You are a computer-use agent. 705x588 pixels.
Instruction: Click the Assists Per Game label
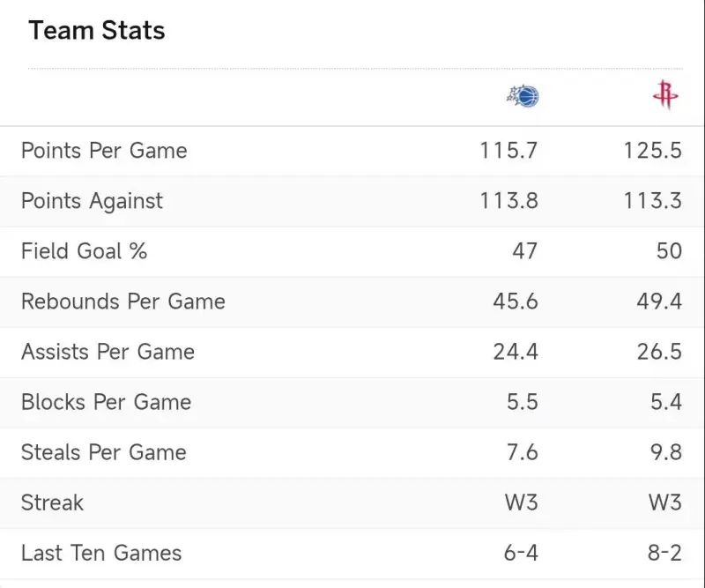pyautogui.click(x=108, y=352)
